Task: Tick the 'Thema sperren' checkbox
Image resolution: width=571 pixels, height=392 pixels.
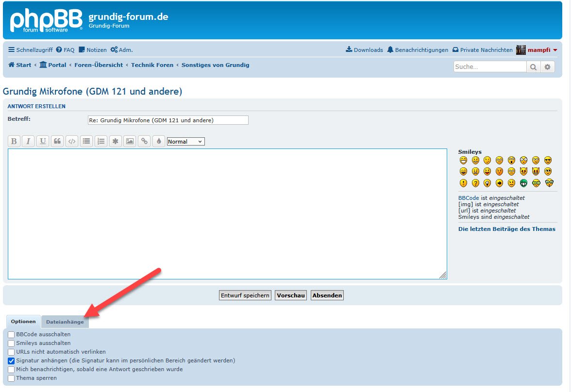Action: click(11, 378)
